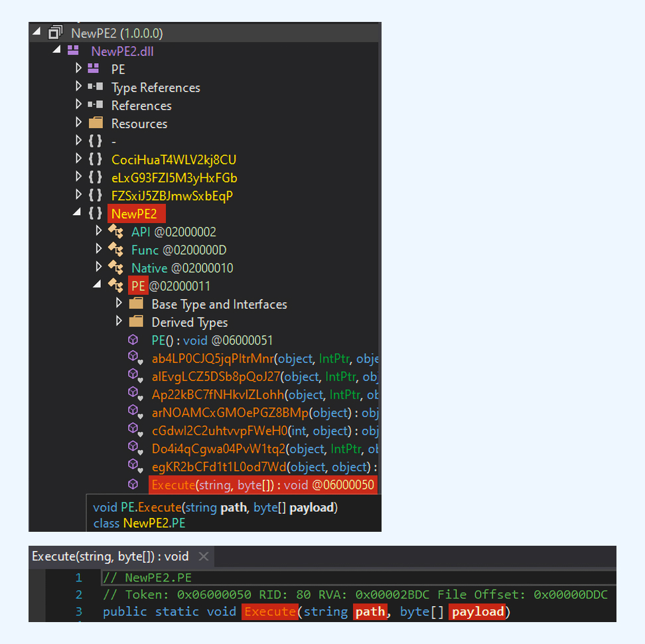Click the module icon beside NewPE2.dll

coord(73,50)
